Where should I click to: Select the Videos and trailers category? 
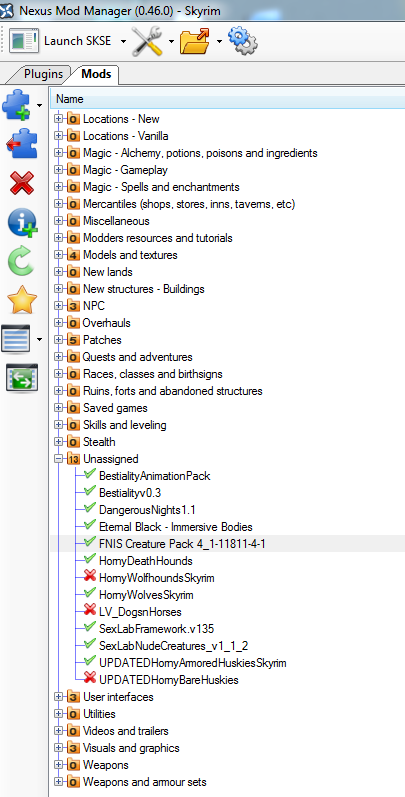pyautogui.click(x=126, y=731)
